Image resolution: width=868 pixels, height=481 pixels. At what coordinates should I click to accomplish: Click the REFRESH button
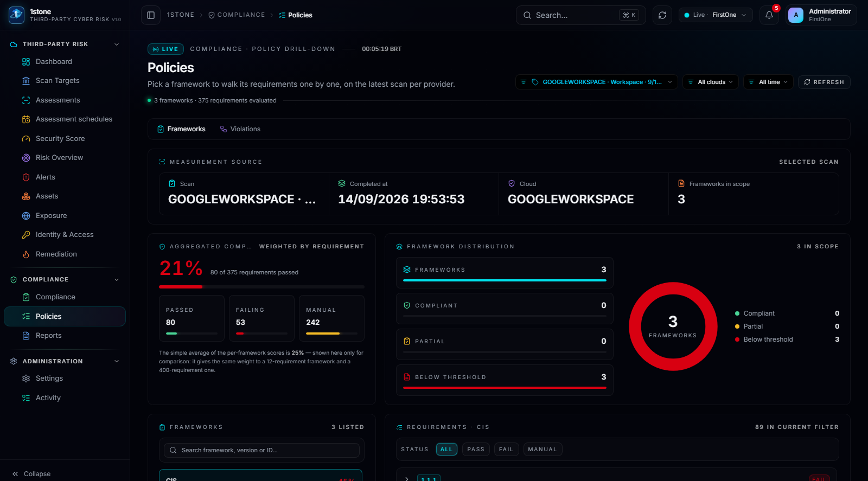[824, 82]
